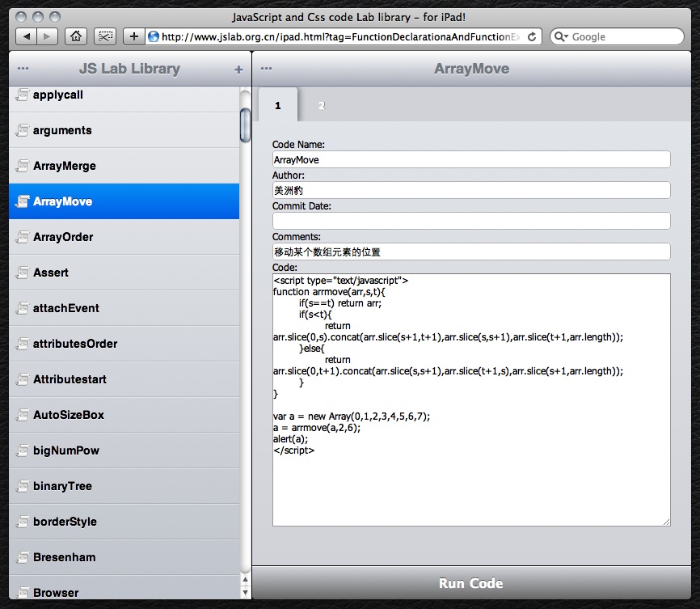Switch to tab 1 of ArrayMove
700x609 pixels.
click(278, 105)
